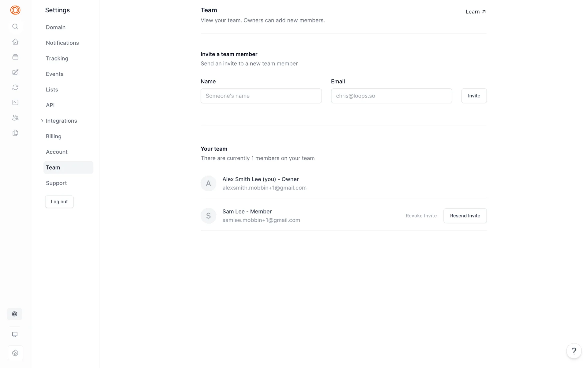Screen dimensions: 588x368
Task: Open the compose pencil icon in sidebar
Action: click(15, 72)
